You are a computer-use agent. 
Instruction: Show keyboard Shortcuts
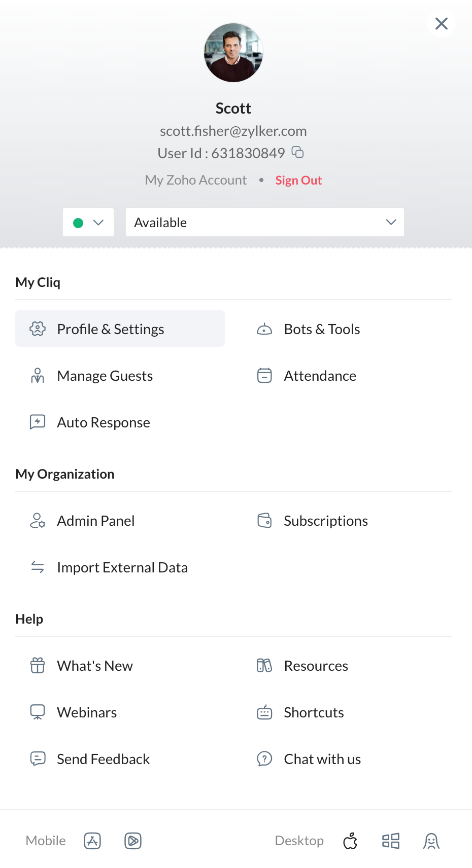pyautogui.click(x=314, y=712)
